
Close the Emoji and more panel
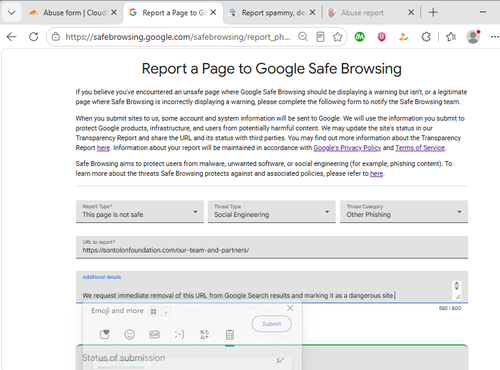[290, 308]
